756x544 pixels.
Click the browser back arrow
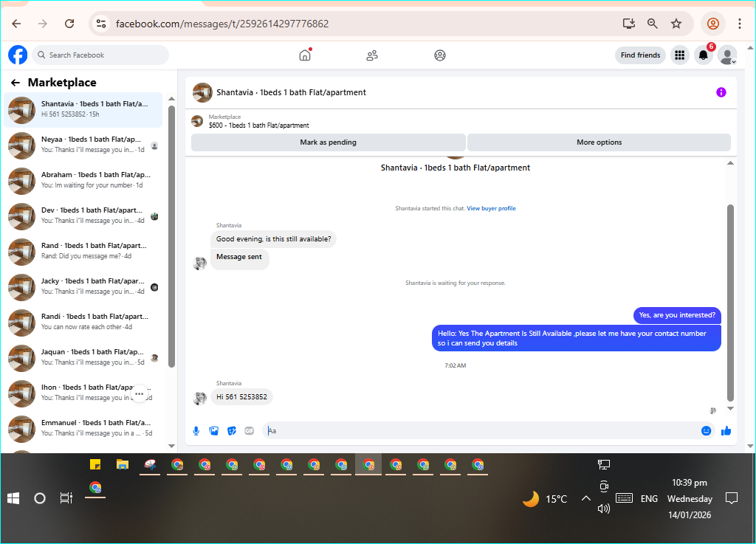pyautogui.click(x=16, y=24)
